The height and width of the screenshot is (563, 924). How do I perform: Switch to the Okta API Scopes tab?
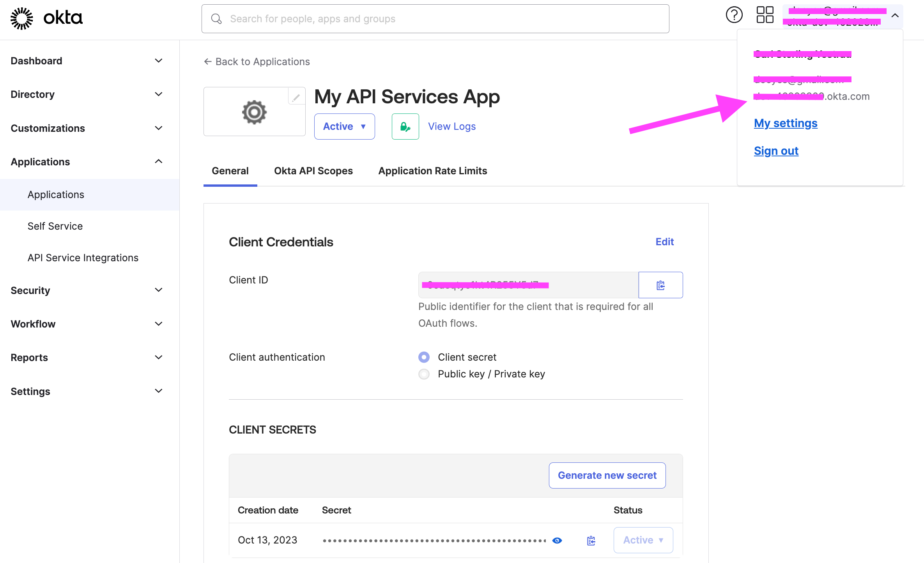click(x=313, y=170)
